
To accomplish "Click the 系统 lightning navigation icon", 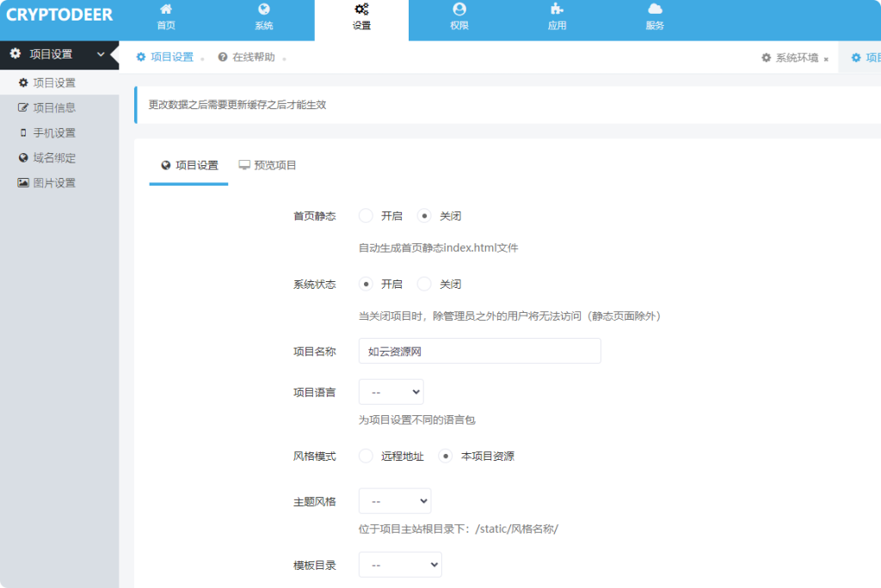I will coord(264,12).
